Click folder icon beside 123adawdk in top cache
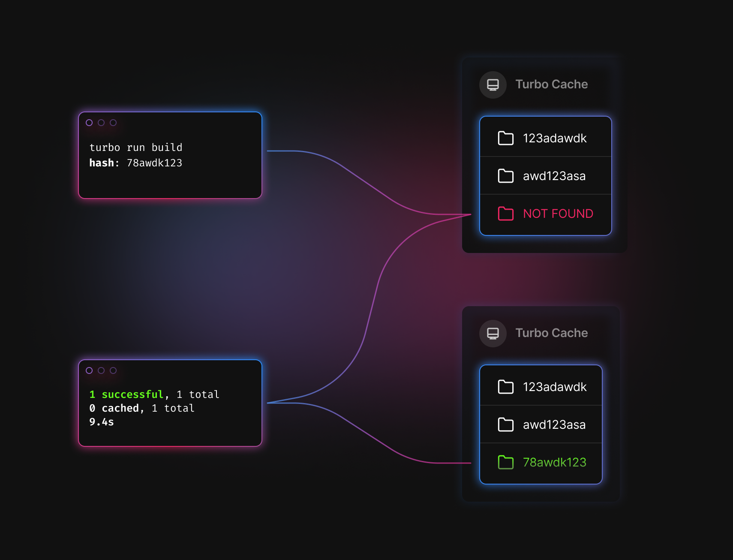The image size is (733, 560). coord(506,138)
